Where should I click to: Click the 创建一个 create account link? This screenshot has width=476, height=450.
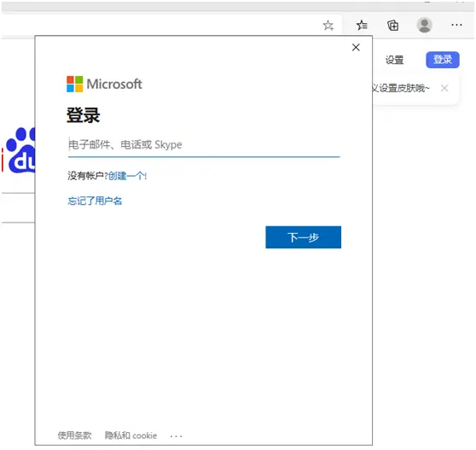click(127, 176)
